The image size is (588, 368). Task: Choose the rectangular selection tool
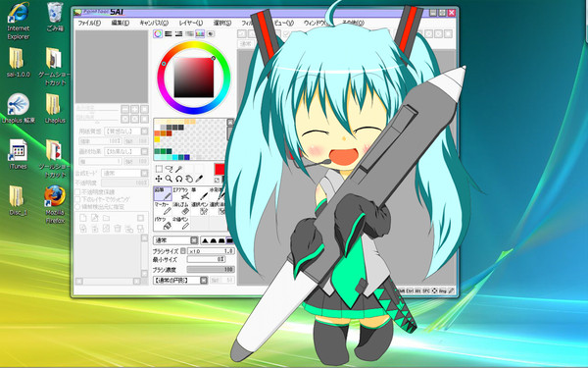pos(159,169)
